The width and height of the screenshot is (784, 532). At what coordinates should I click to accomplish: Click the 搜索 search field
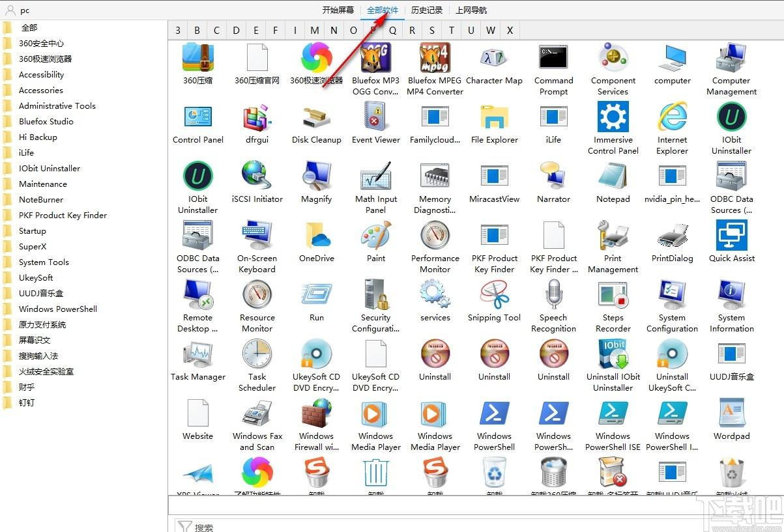pyautogui.click(x=479, y=526)
